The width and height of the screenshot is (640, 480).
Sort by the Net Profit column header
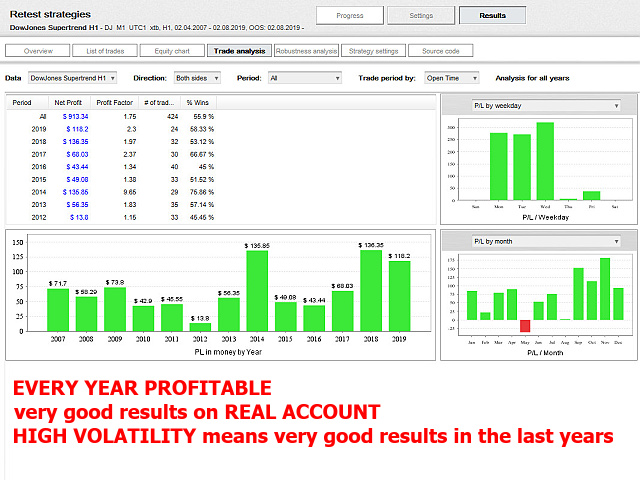69,102
